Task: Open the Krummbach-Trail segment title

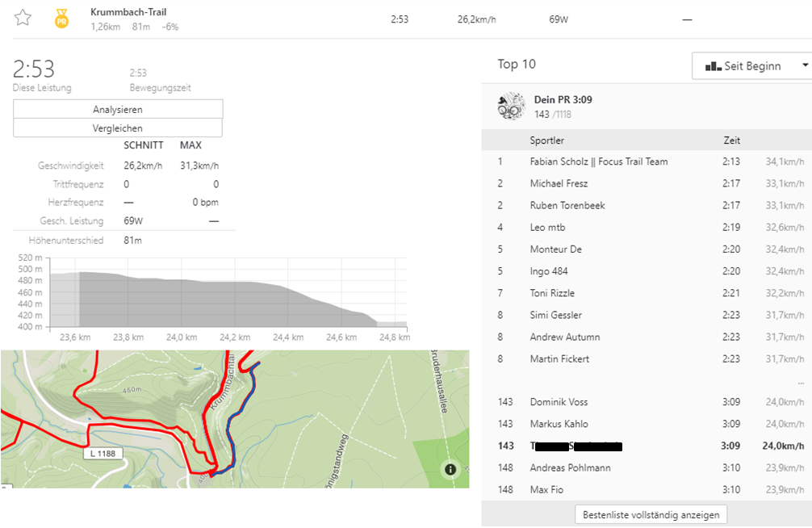Action: pyautogui.click(x=128, y=12)
